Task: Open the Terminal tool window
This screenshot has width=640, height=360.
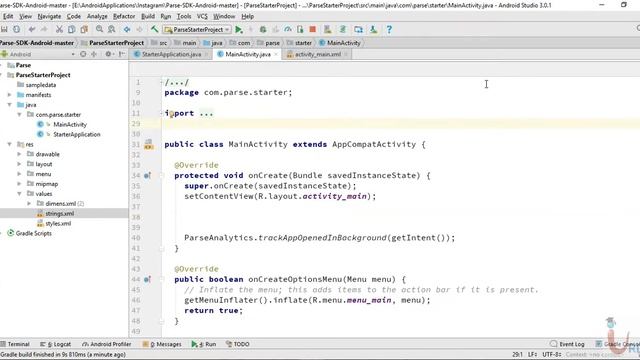Action: pyautogui.click(x=15, y=344)
